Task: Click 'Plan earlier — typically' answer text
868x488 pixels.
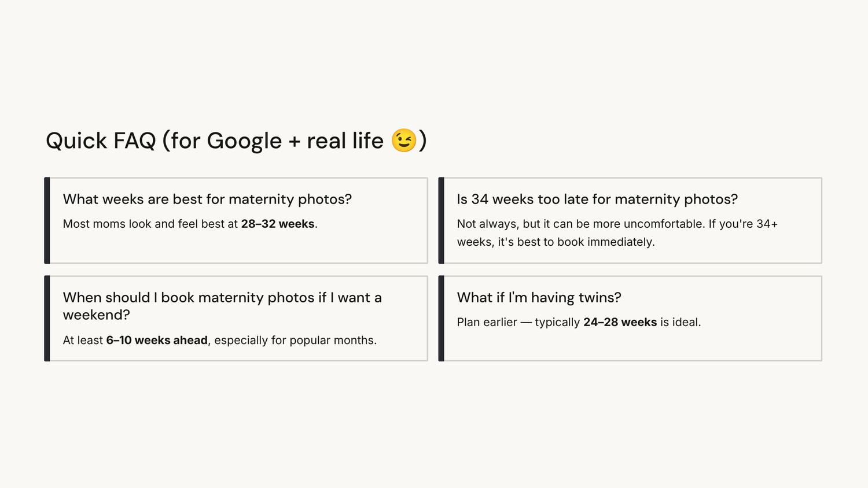Action: 518,322
